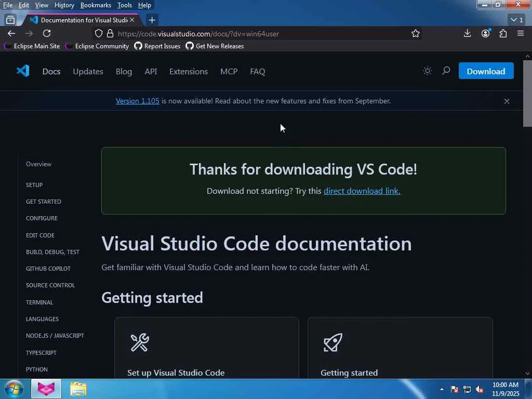Expand LANGUAGES sidebar section

coord(42,319)
